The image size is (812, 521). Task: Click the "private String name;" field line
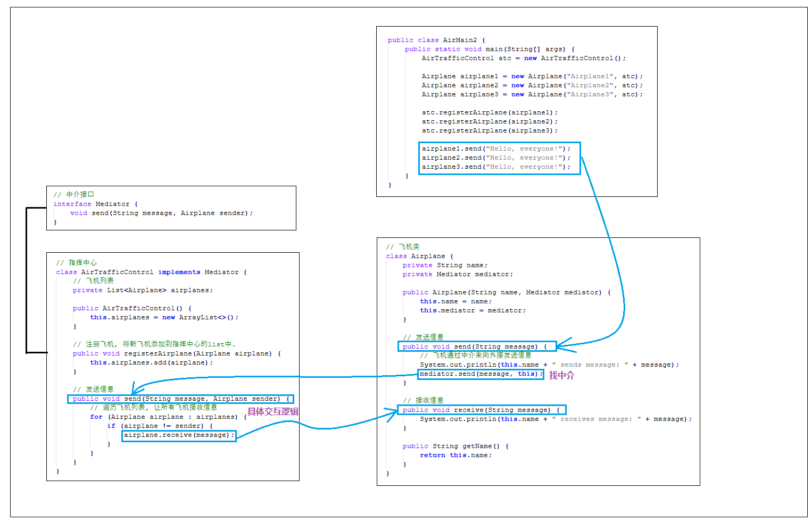coord(445,265)
